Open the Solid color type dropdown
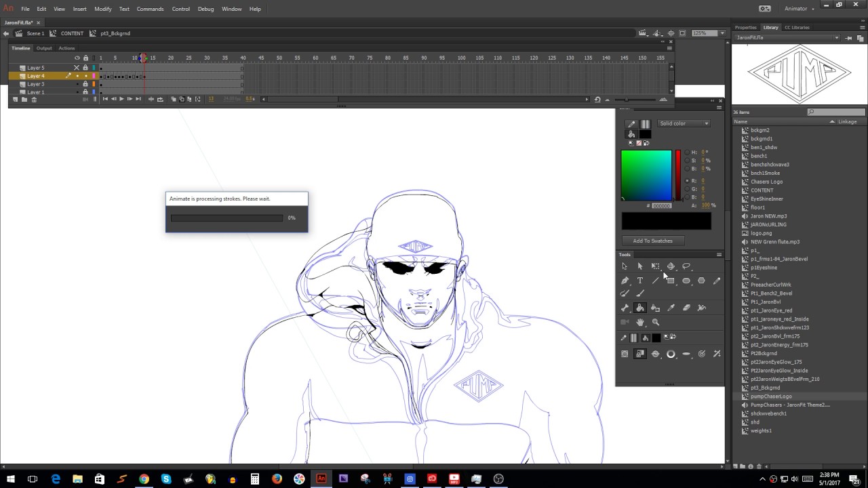The image size is (868, 488). [684, 123]
